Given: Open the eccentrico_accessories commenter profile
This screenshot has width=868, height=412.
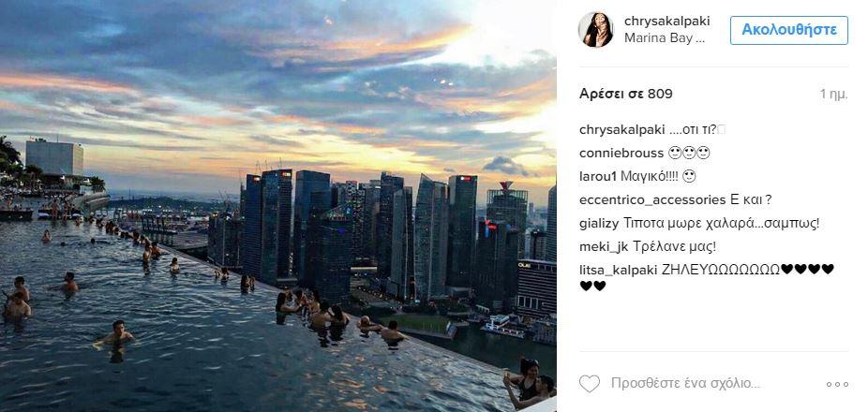Looking at the screenshot, I should click(652, 200).
